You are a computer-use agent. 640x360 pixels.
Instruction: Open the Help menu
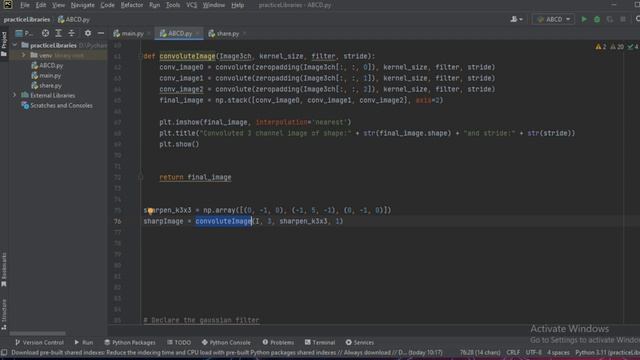pyautogui.click(x=238, y=5)
